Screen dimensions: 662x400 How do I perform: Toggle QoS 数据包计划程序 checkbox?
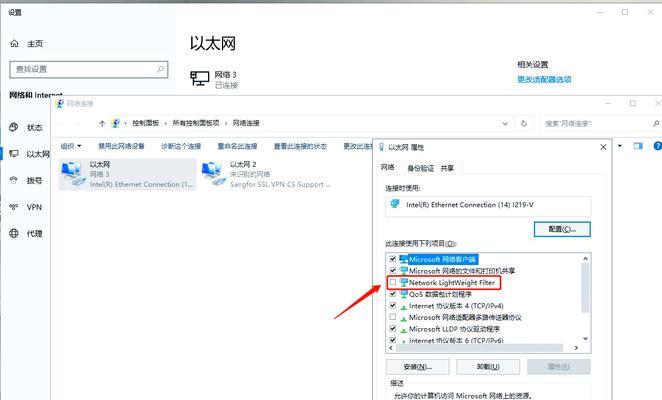393,294
